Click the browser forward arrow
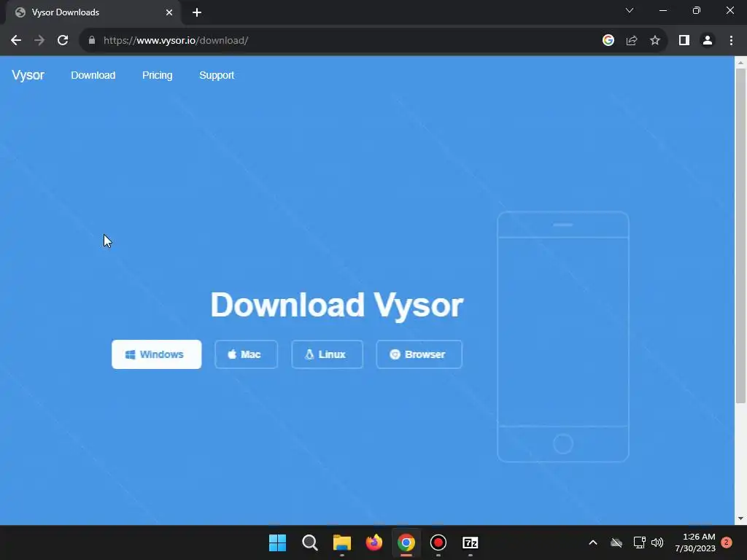 [x=39, y=41]
